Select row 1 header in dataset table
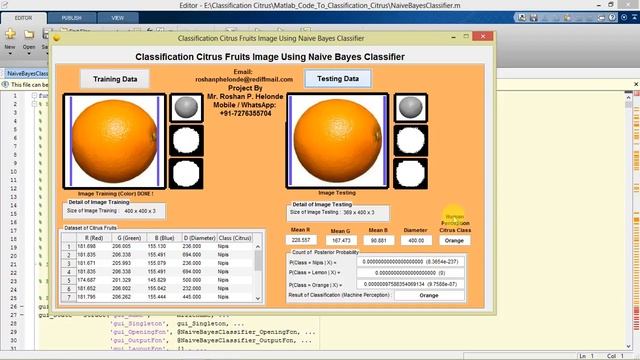The width and height of the screenshot is (640, 360). 69,247
